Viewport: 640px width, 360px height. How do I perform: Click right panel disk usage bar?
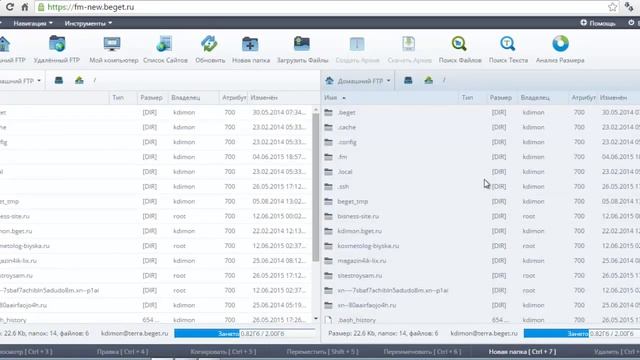click(x=582, y=333)
